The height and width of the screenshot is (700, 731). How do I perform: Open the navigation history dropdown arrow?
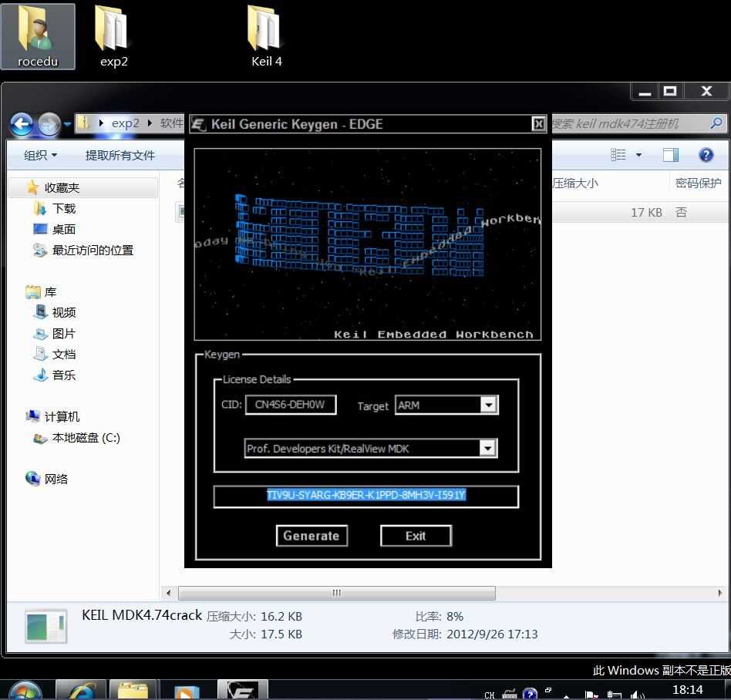point(67,124)
